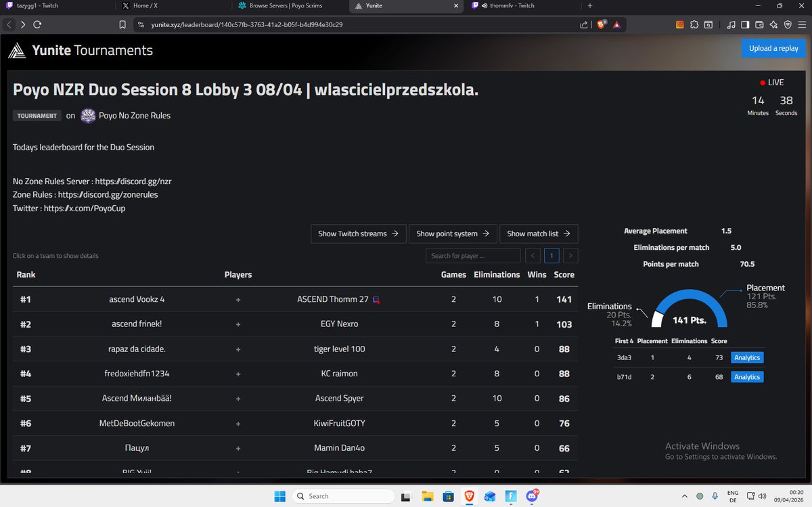Select leaderboard page 1
The width and height of the screenshot is (812, 507).
[552, 255]
